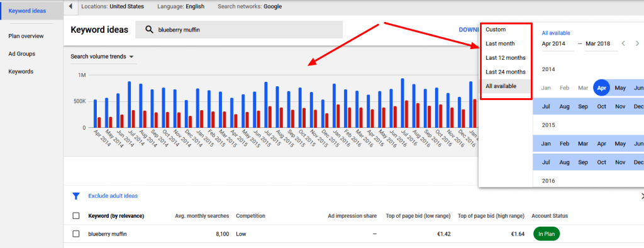This screenshot has height=248, width=644.
Task: Click the All available link above dates
Action: click(556, 33)
